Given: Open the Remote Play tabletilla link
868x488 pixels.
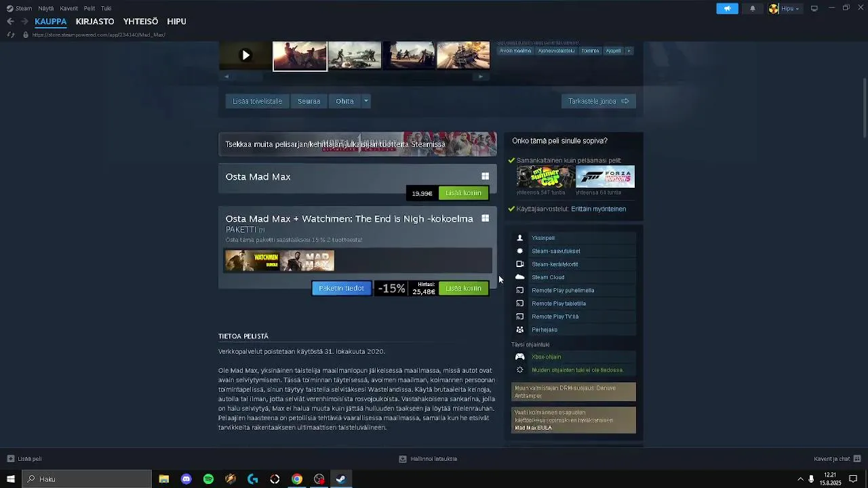Looking at the screenshot, I should point(559,304).
